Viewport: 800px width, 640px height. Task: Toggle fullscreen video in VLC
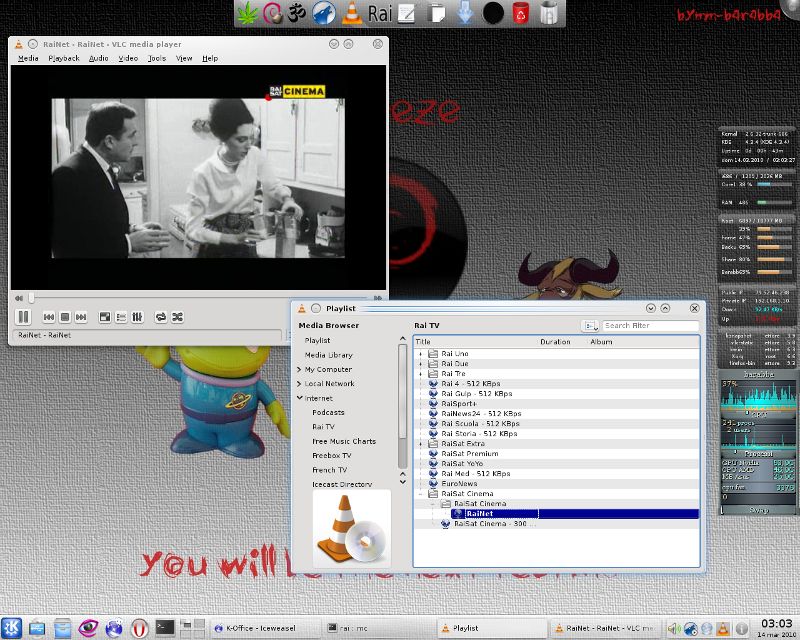[x=105, y=317]
